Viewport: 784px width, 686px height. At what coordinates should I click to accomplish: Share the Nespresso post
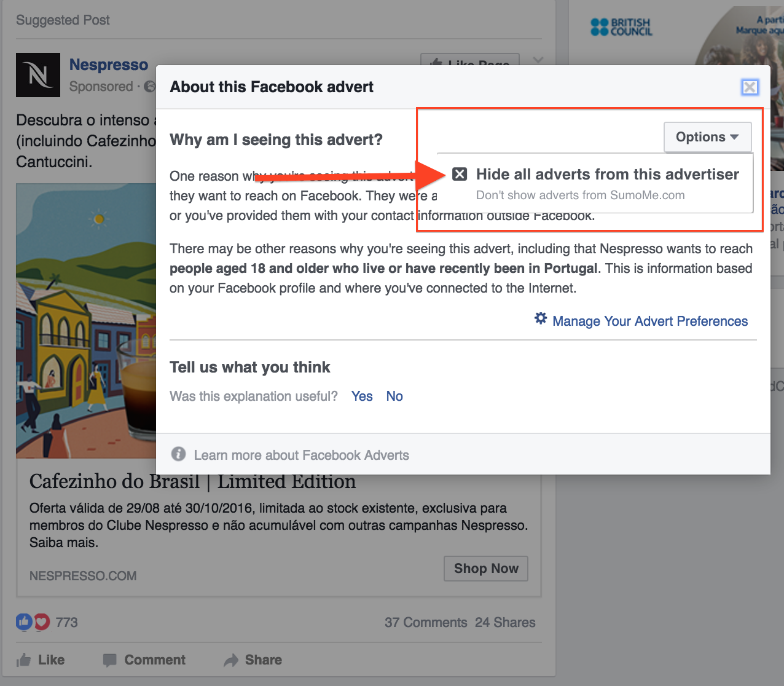click(253, 660)
